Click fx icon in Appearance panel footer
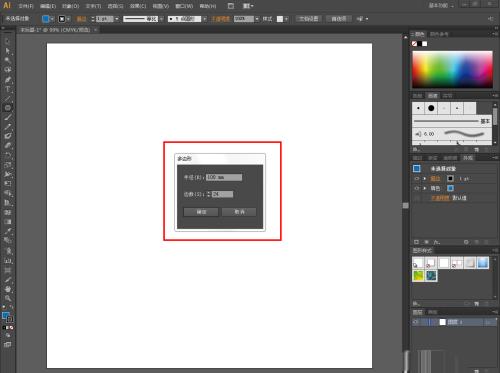 437,242
